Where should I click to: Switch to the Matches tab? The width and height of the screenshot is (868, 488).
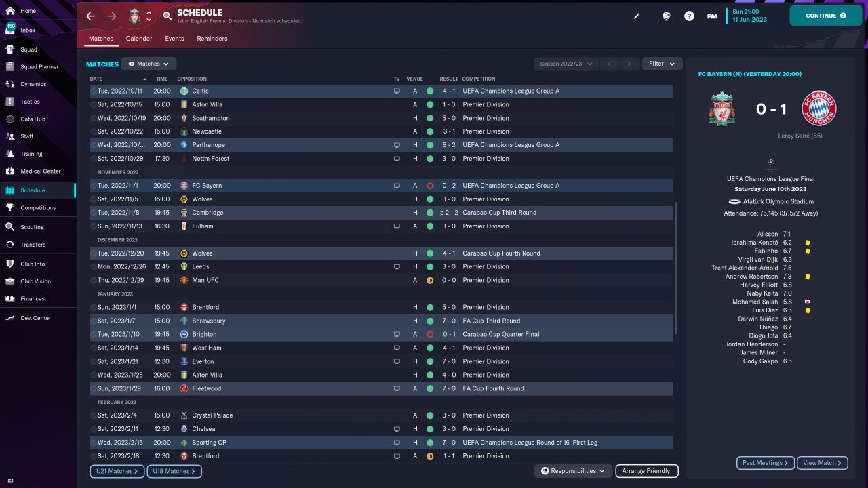(x=101, y=39)
